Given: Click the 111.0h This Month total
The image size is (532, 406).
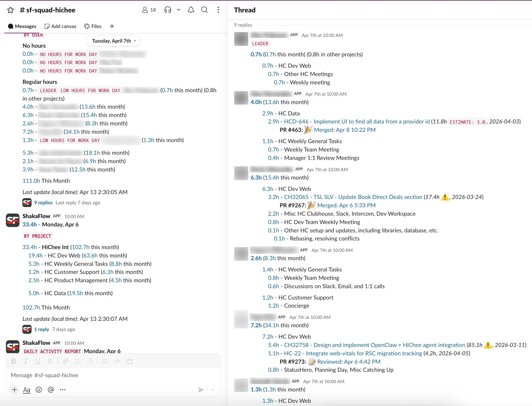Looking at the screenshot, I should click(46, 181).
